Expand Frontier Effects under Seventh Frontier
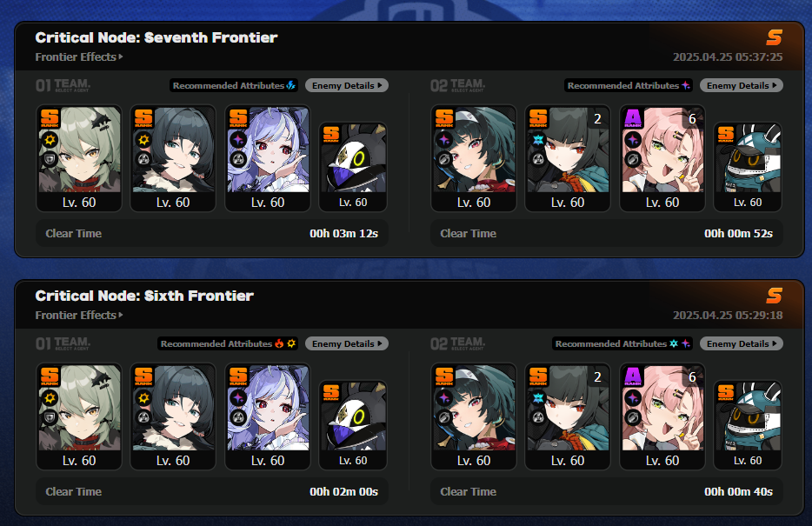 (79, 57)
